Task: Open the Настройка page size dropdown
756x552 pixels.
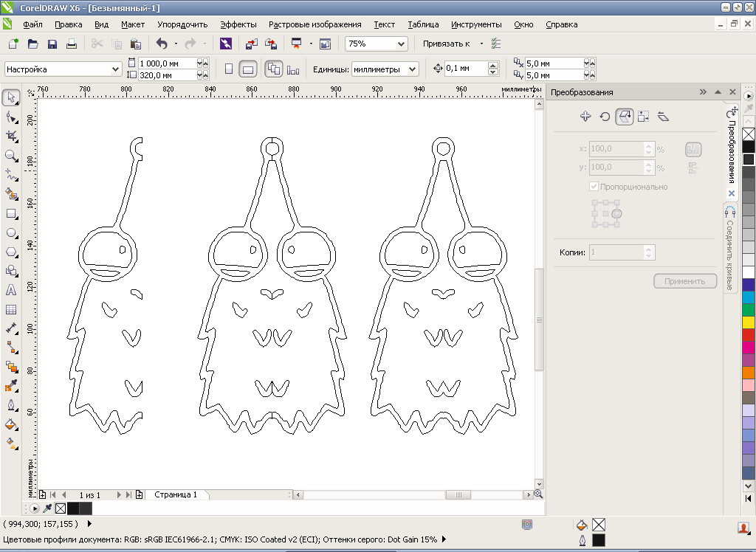Action: (x=115, y=69)
